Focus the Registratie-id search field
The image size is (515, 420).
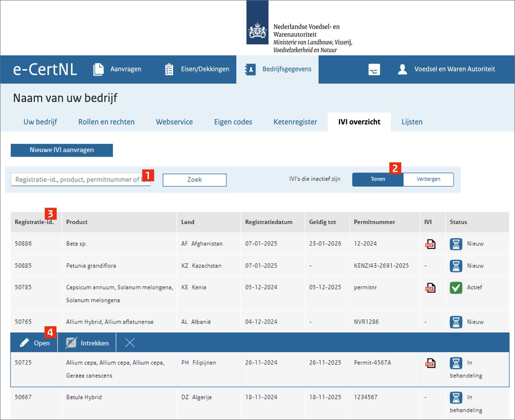pyautogui.click(x=77, y=180)
